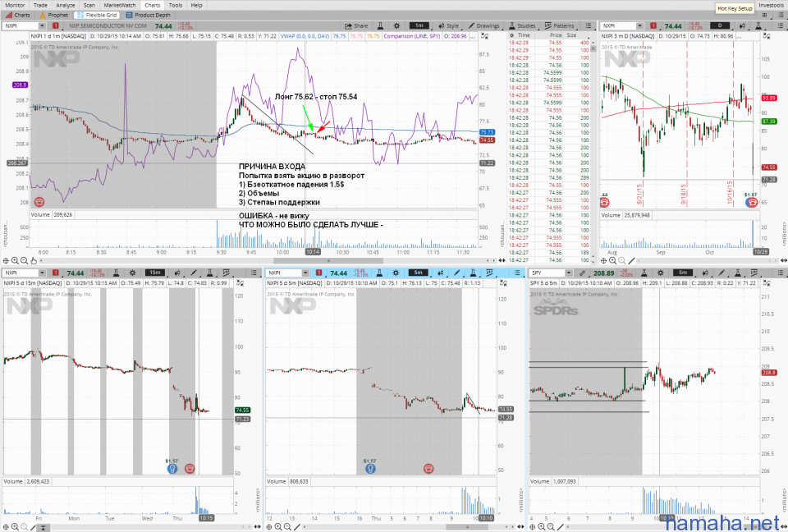This screenshot has width=788, height=532.
Task: Select the Product Depth subtab
Action: tap(149, 15)
